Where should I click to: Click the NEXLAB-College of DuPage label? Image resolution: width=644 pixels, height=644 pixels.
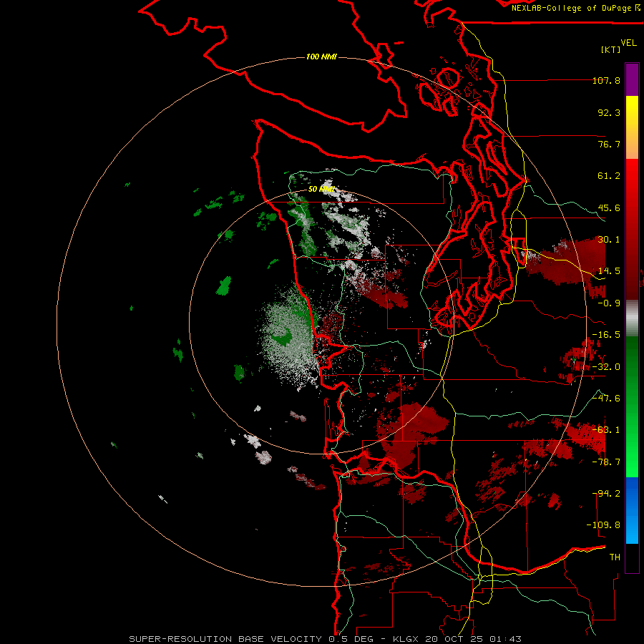click(x=576, y=8)
